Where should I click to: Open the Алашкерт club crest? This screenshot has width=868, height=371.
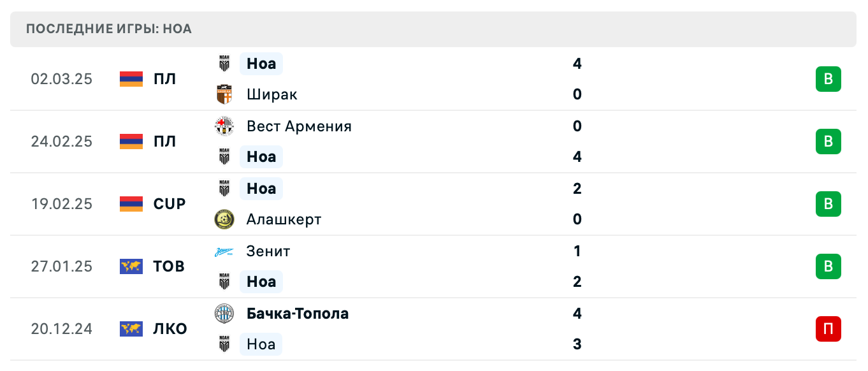coord(224,219)
